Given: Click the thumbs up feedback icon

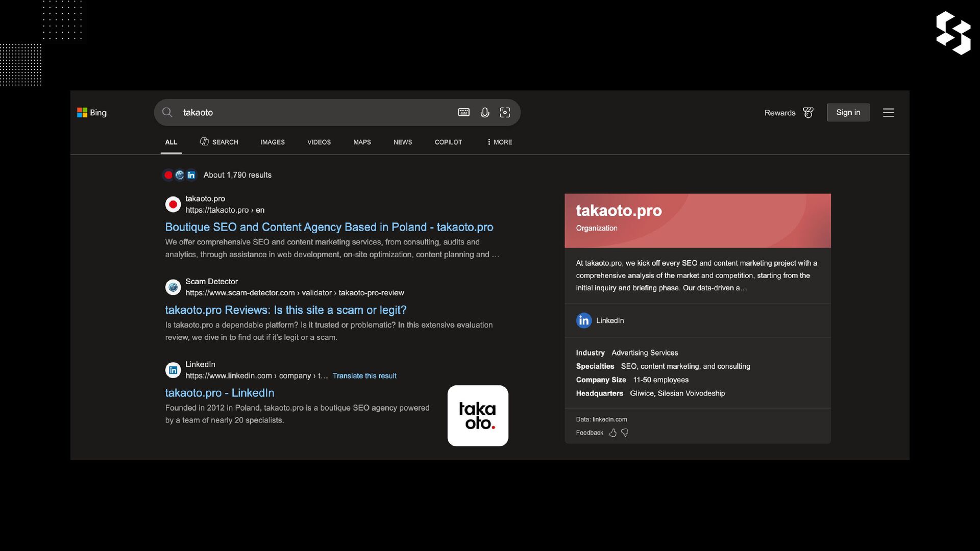Looking at the screenshot, I should click(x=613, y=433).
